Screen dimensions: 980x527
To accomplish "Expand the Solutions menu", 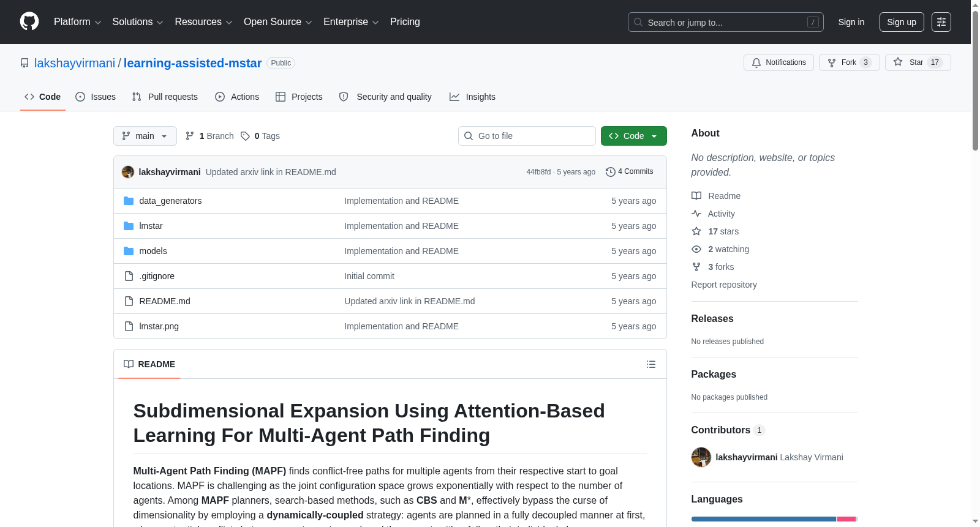I will 138,22.
